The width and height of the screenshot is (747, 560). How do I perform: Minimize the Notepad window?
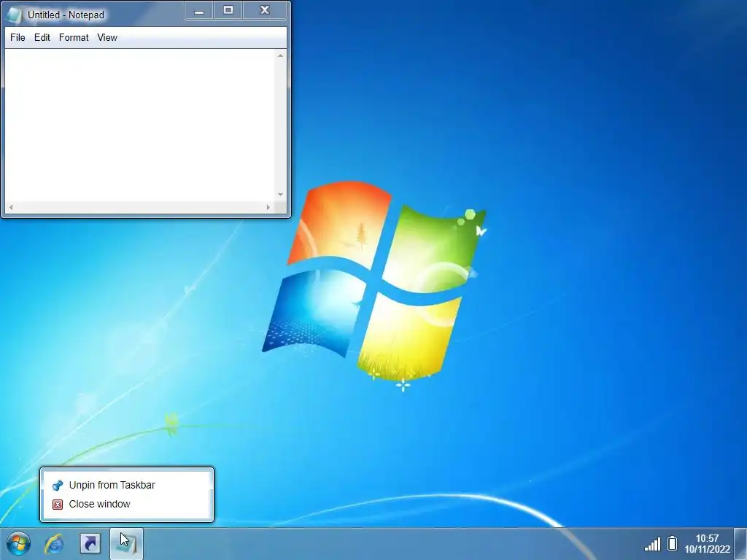(199, 10)
